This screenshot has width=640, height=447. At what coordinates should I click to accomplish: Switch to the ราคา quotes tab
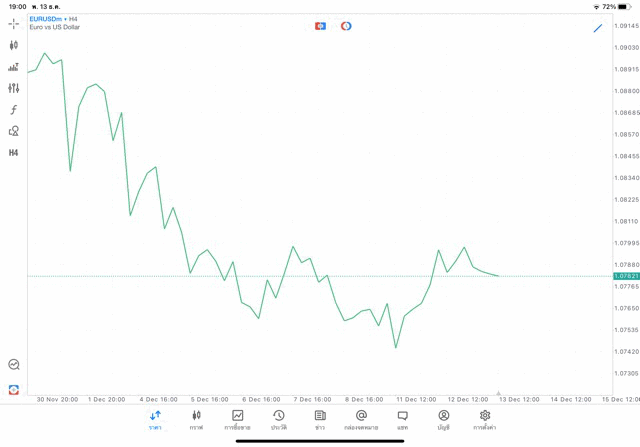point(155,420)
